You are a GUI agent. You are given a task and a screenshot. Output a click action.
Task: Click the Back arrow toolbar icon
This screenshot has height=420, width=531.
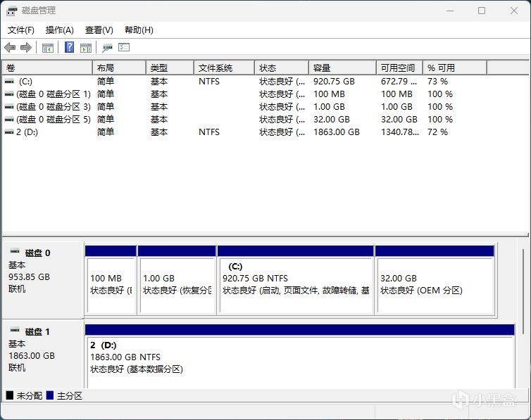click(x=10, y=48)
